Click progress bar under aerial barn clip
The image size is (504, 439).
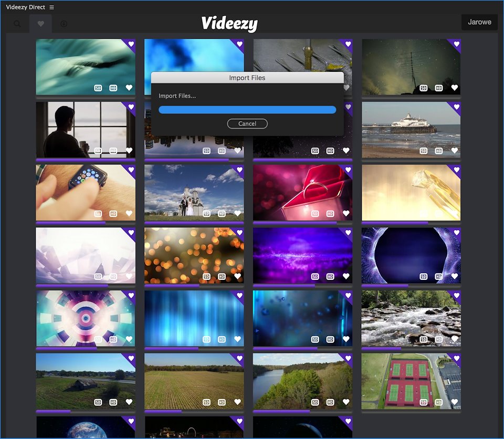86,411
